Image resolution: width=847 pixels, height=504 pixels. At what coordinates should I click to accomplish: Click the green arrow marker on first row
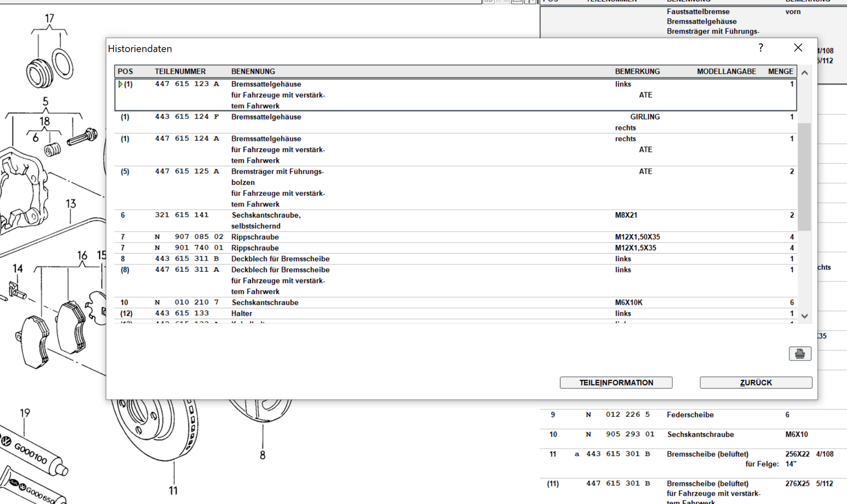pyautogui.click(x=121, y=84)
